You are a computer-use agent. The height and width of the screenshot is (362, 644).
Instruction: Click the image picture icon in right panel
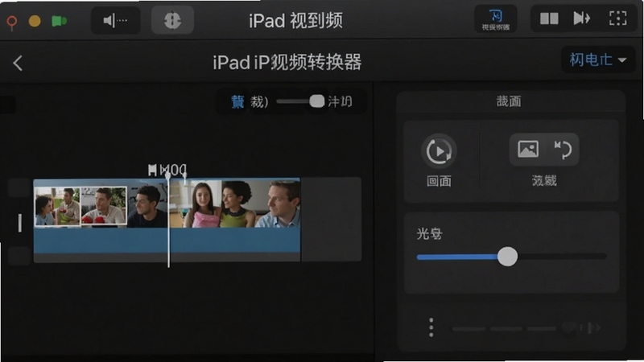tap(528, 149)
